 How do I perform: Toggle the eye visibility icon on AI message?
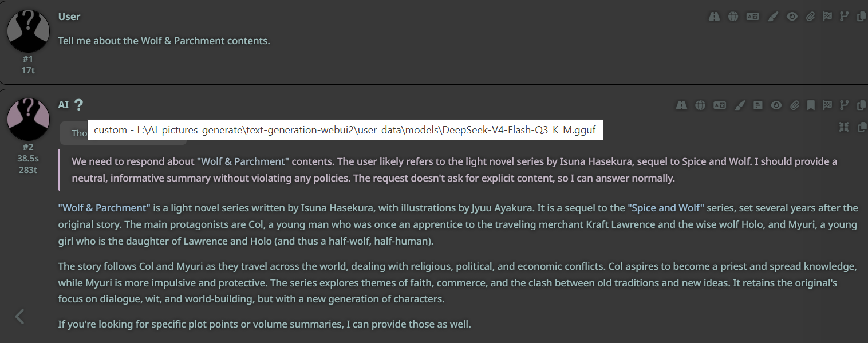tap(776, 105)
